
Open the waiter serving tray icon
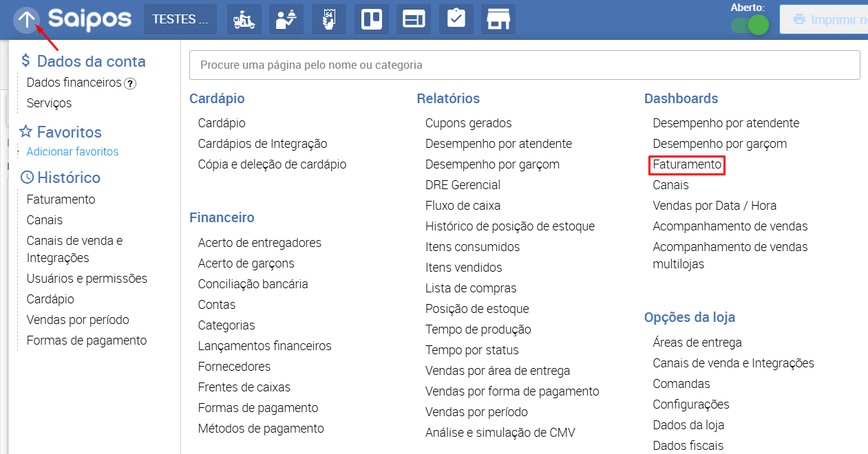(286, 19)
